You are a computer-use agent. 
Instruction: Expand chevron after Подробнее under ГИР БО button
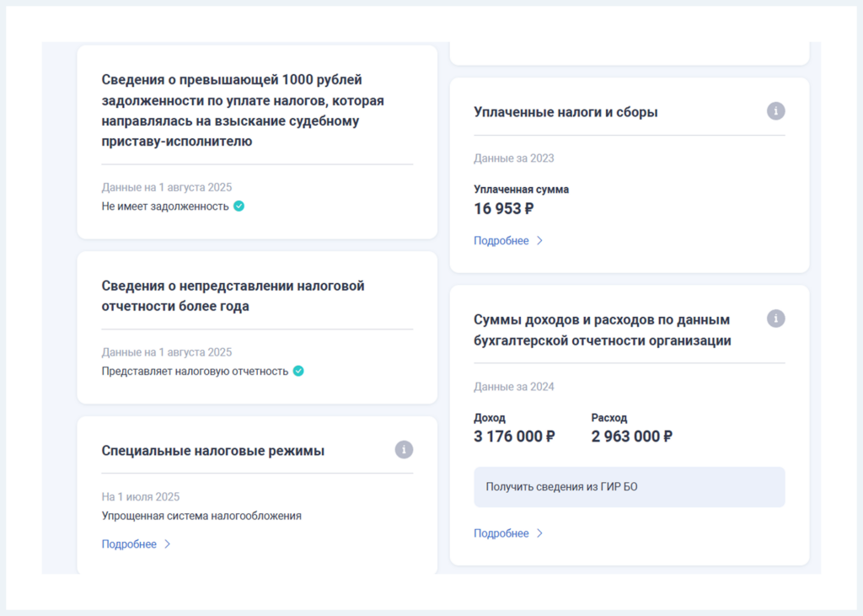click(x=540, y=533)
